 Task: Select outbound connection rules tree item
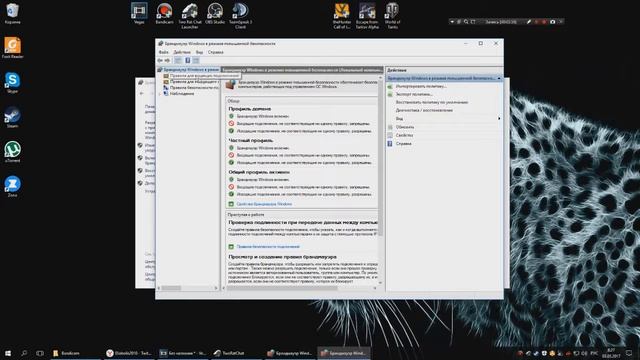pyautogui.click(x=191, y=82)
